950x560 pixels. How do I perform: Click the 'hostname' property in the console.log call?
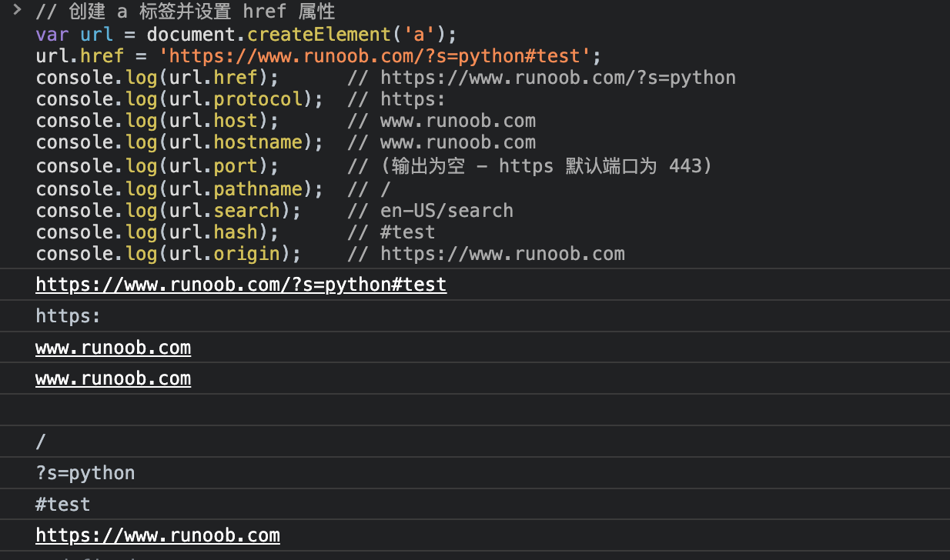point(258,142)
